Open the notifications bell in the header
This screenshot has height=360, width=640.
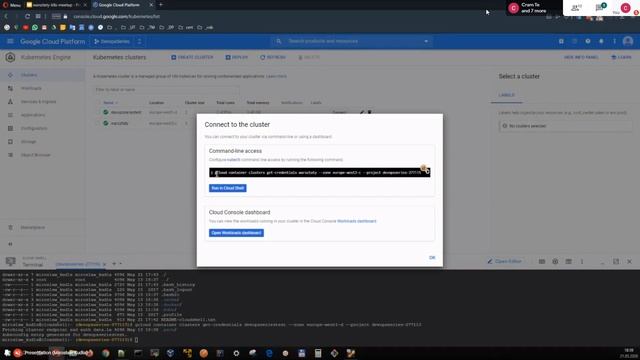tap(601, 41)
